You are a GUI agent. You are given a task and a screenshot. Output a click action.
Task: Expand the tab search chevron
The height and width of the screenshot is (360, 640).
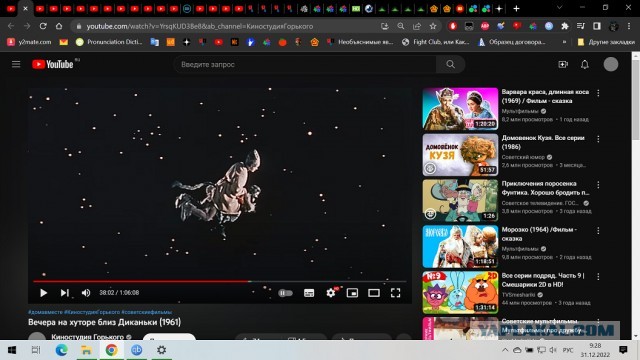[559, 8]
